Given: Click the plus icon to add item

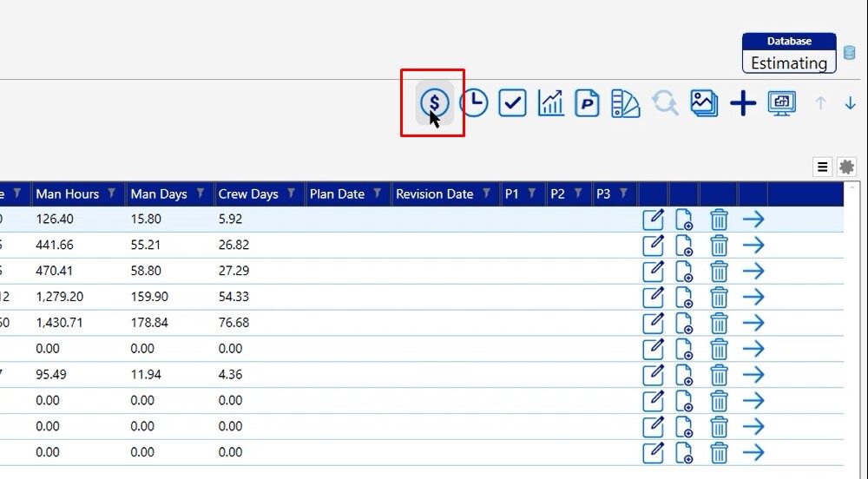Looking at the screenshot, I should pos(743,104).
